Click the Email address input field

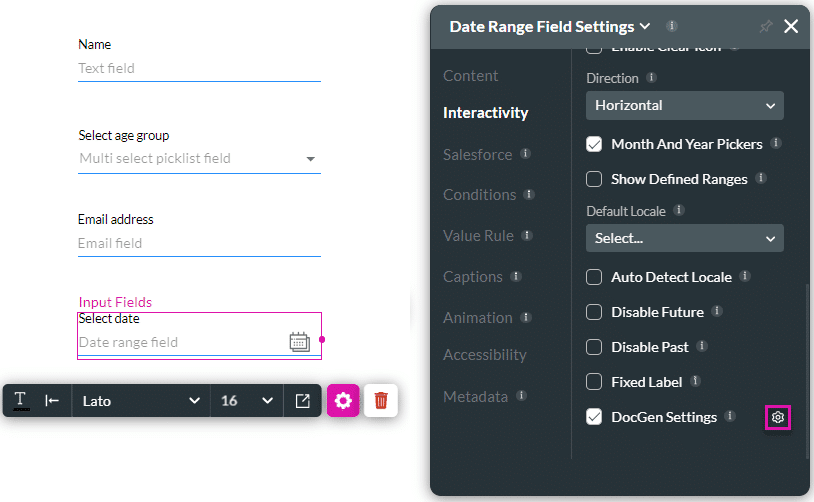tap(199, 243)
